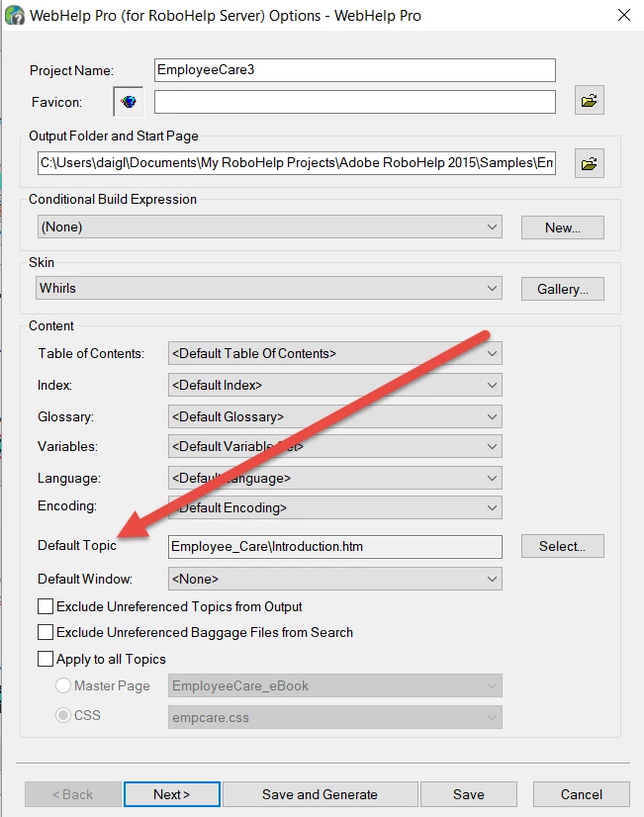Click the Next > button

tap(172, 794)
